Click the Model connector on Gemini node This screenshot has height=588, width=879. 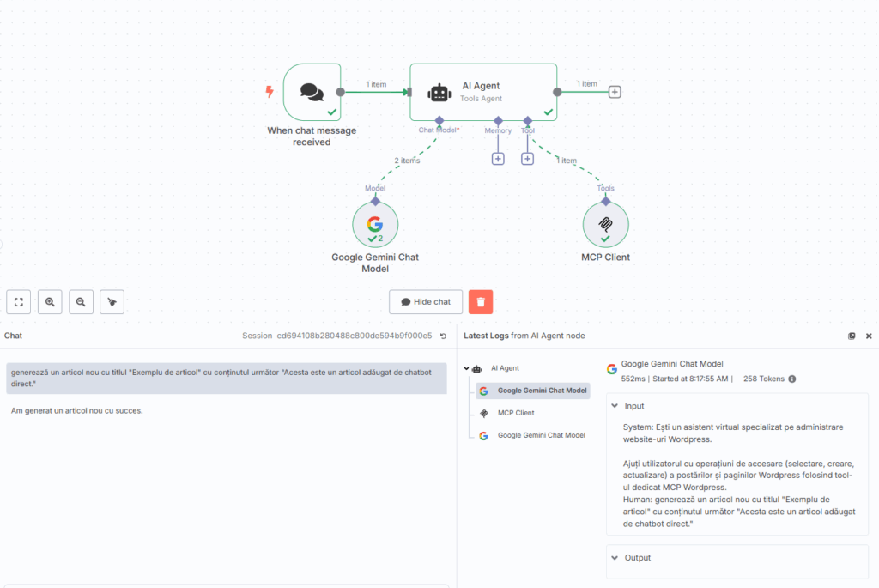point(375,201)
